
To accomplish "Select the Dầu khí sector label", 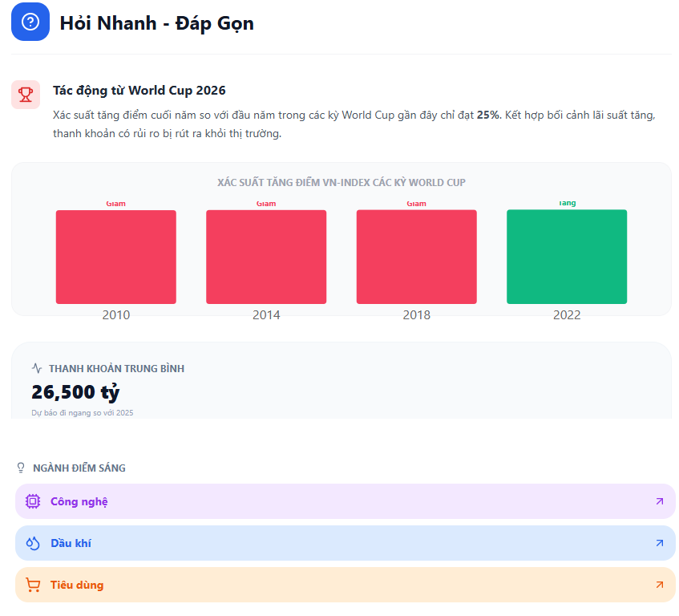I will pyautogui.click(x=71, y=543).
